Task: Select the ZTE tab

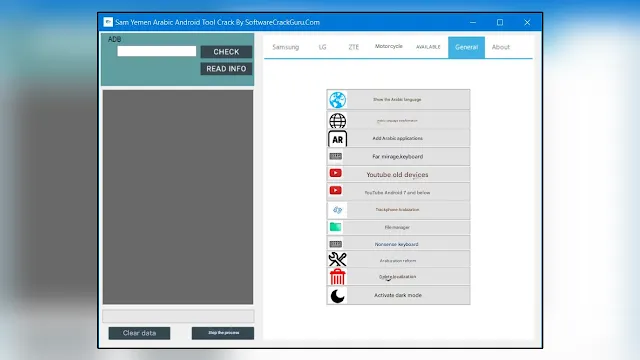Action: pyautogui.click(x=353, y=47)
